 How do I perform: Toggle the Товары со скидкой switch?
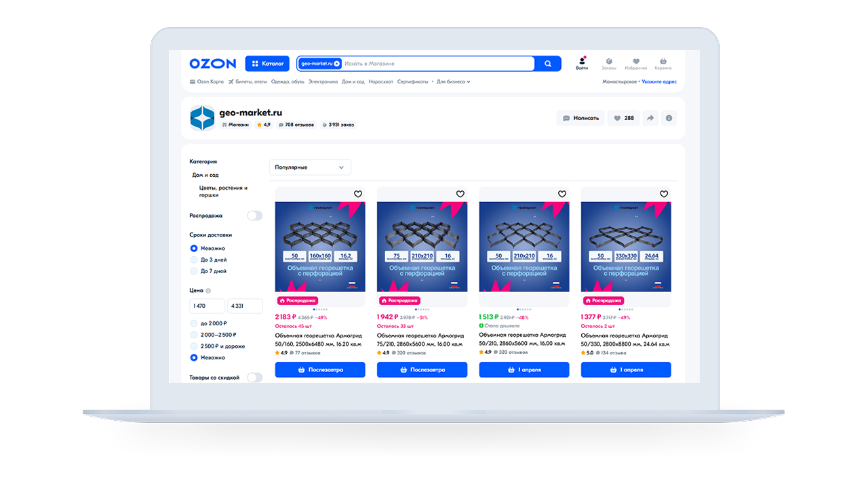pos(254,378)
